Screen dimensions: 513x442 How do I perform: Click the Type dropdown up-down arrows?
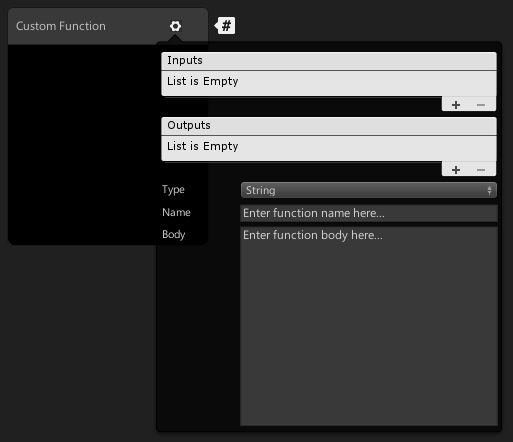point(489,190)
